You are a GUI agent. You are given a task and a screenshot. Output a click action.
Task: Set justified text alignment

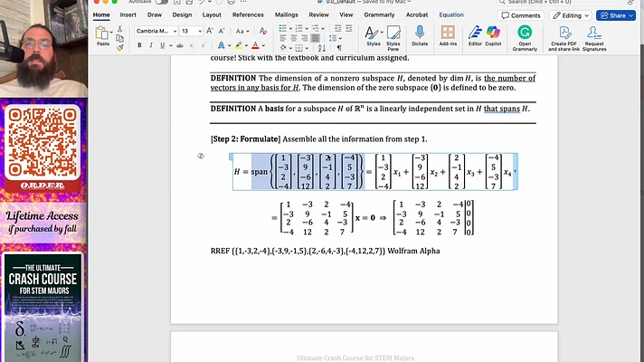315,38
